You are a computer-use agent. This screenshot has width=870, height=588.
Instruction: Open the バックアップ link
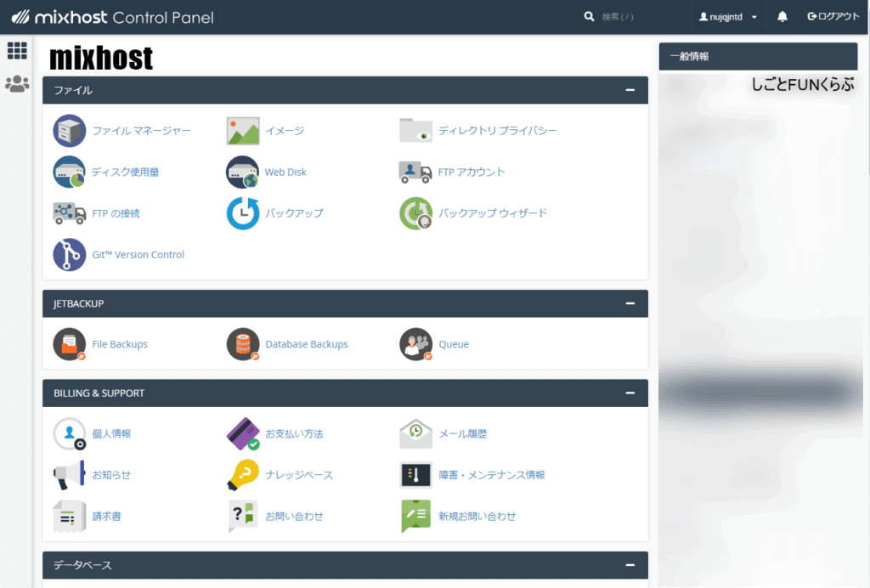(x=295, y=213)
